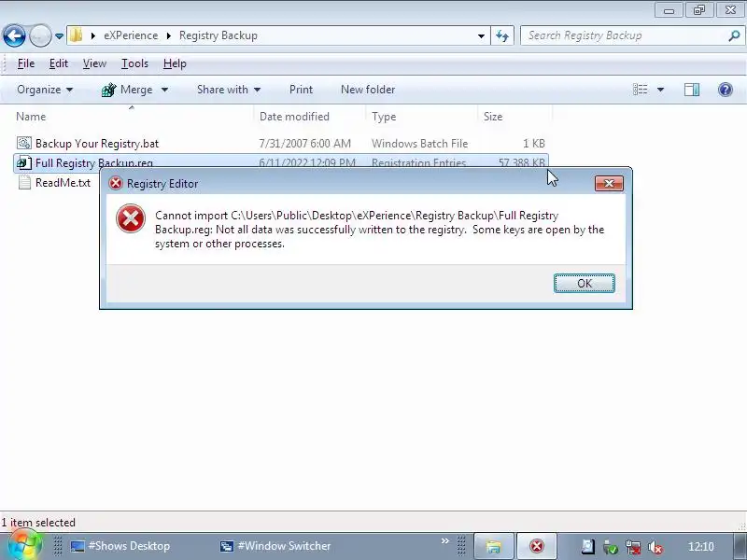Expand the quick launch chevron on taskbar
This screenshot has width=747, height=560.
445,541
